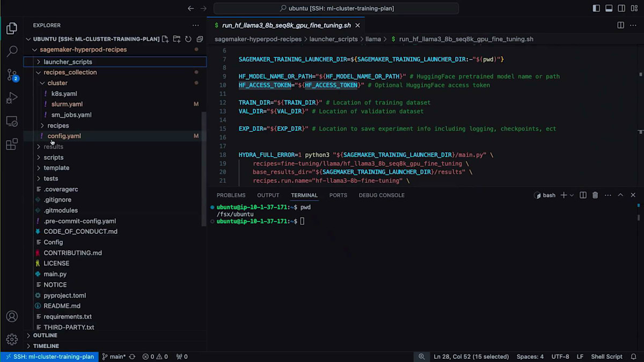Kill the terminal with trash icon
This screenshot has height=362, width=644.
(595, 195)
